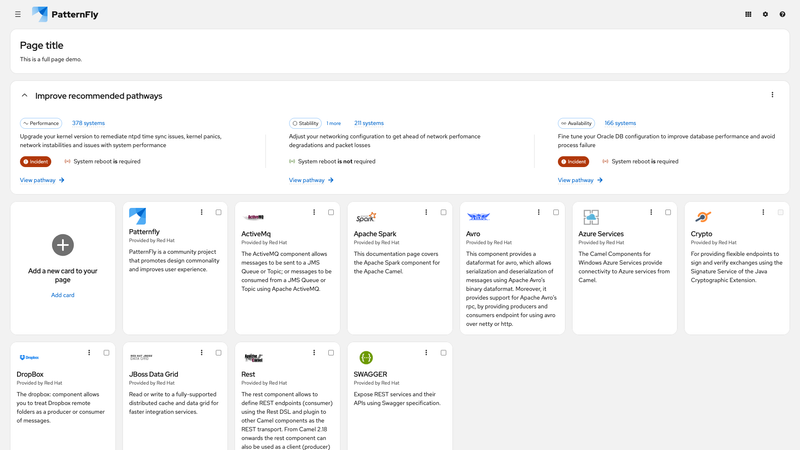Screen dimensions: 800x450
Task: Click the SWAGGER logo icon
Action: (x=366, y=358)
